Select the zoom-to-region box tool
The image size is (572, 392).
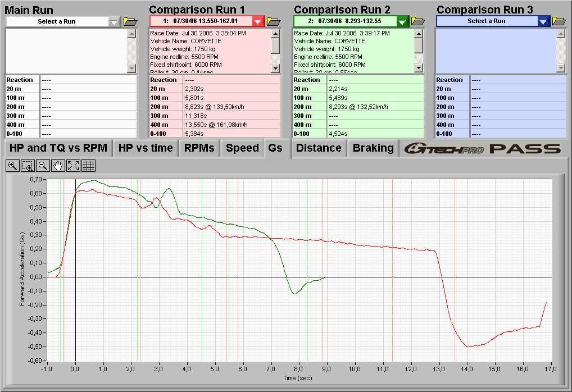click(x=28, y=166)
